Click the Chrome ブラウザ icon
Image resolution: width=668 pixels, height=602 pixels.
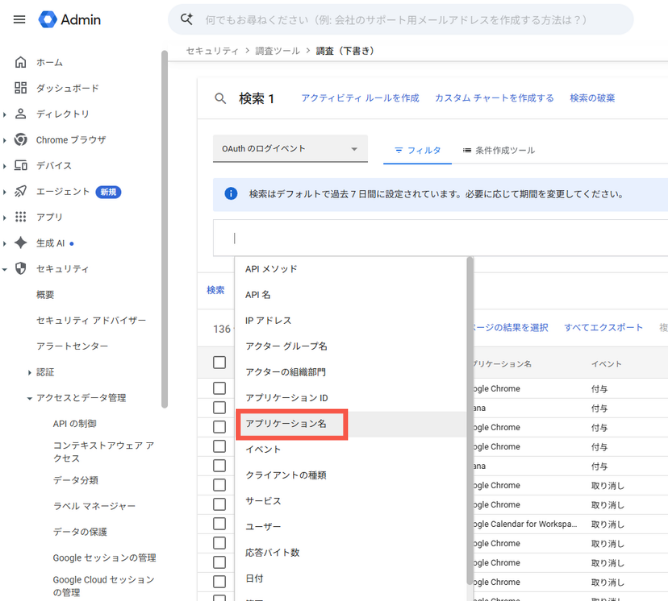coord(20,139)
